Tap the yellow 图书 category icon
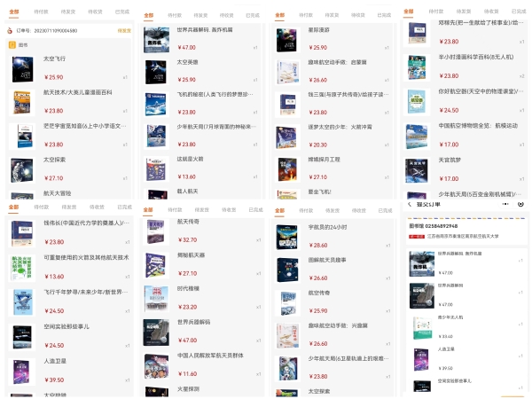The height and width of the screenshot is (399, 532). tap(12, 43)
